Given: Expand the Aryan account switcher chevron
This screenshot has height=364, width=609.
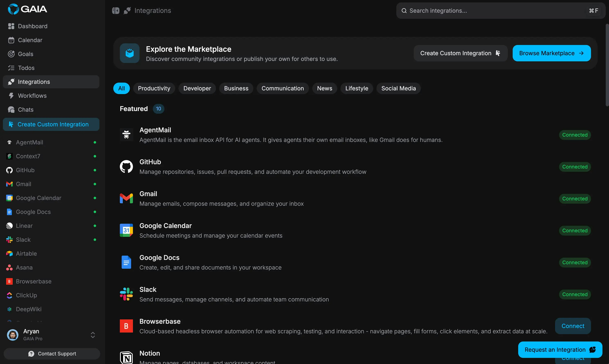Looking at the screenshot, I should 93,335.
